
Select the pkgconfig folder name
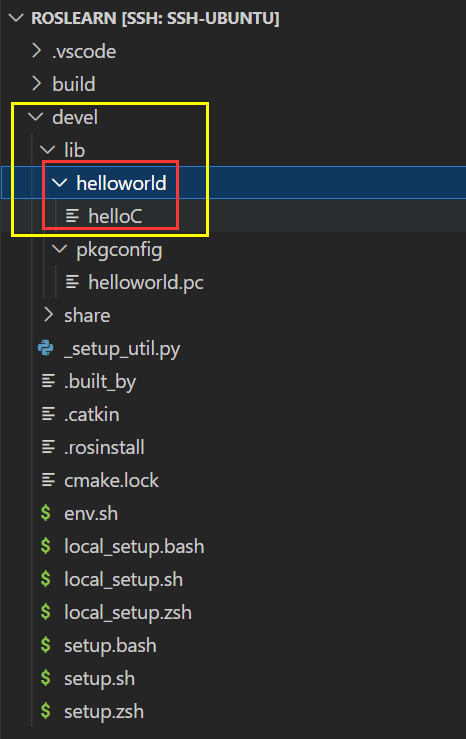119,250
